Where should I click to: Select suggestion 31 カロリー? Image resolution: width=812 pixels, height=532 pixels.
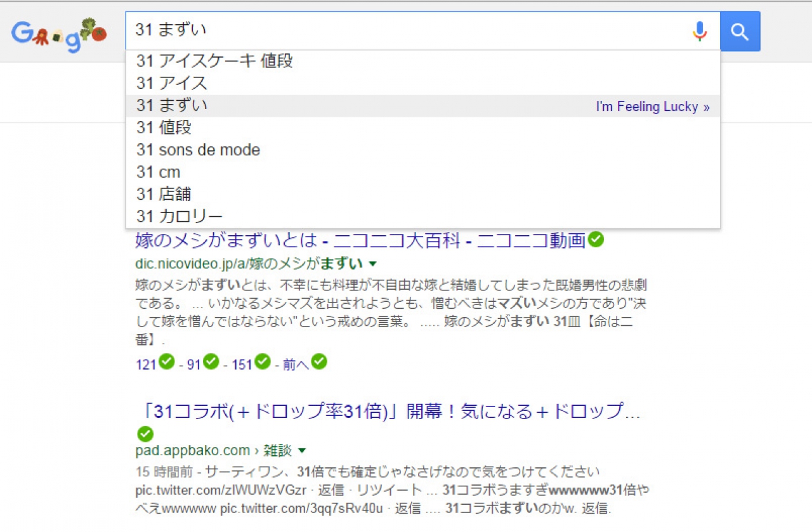423,216
